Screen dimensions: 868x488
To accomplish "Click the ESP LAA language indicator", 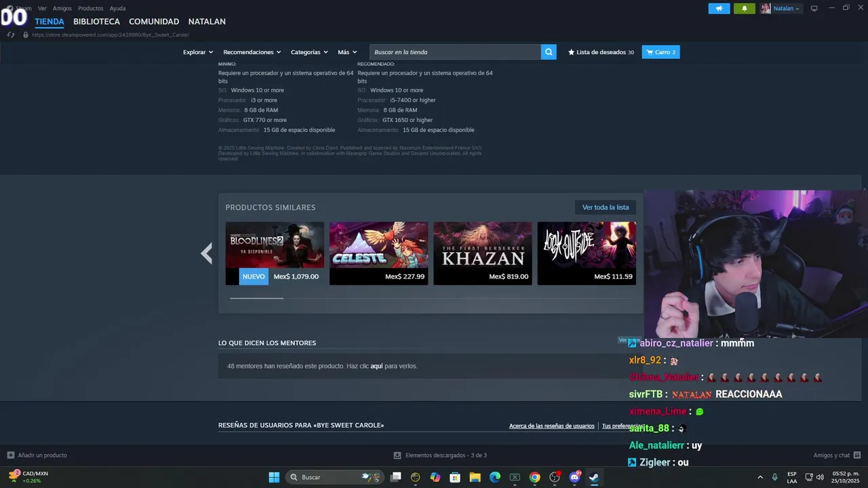I will point(792,477).
